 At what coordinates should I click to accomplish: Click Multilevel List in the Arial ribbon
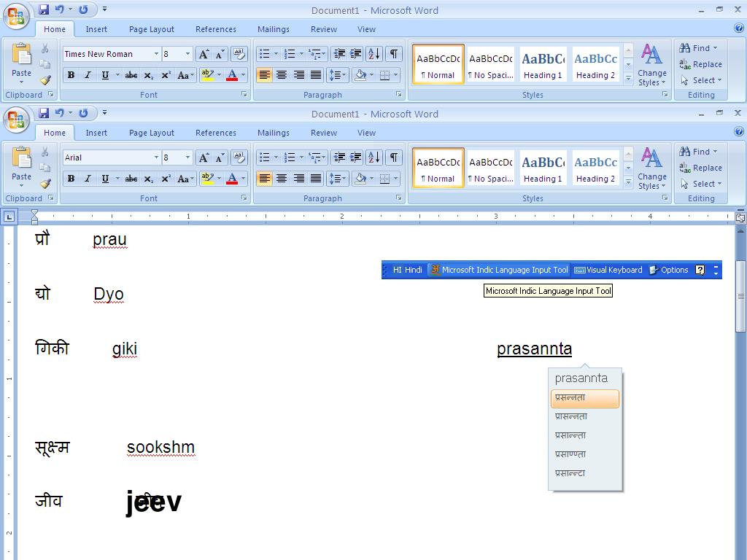coord(317,157)
